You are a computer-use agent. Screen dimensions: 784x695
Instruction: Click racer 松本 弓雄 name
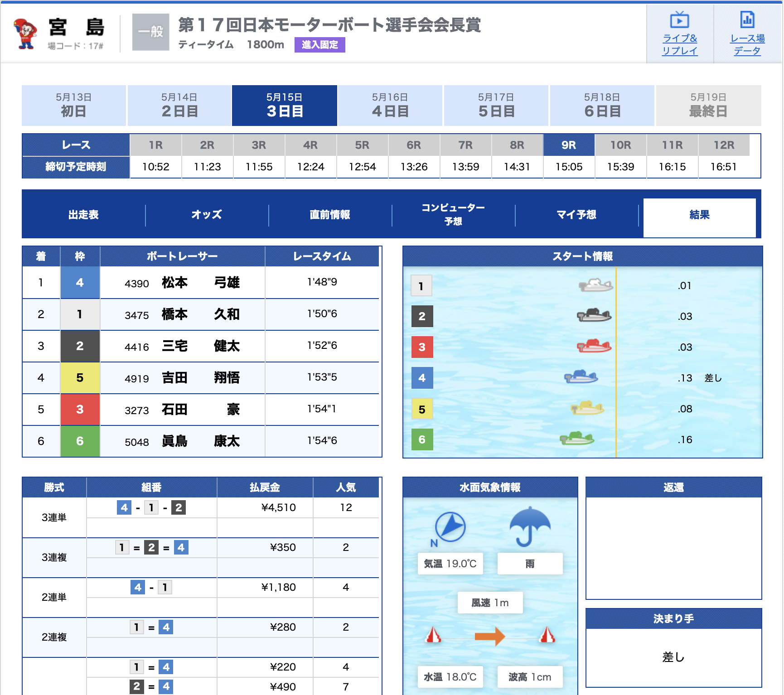(x=201, y=283)
